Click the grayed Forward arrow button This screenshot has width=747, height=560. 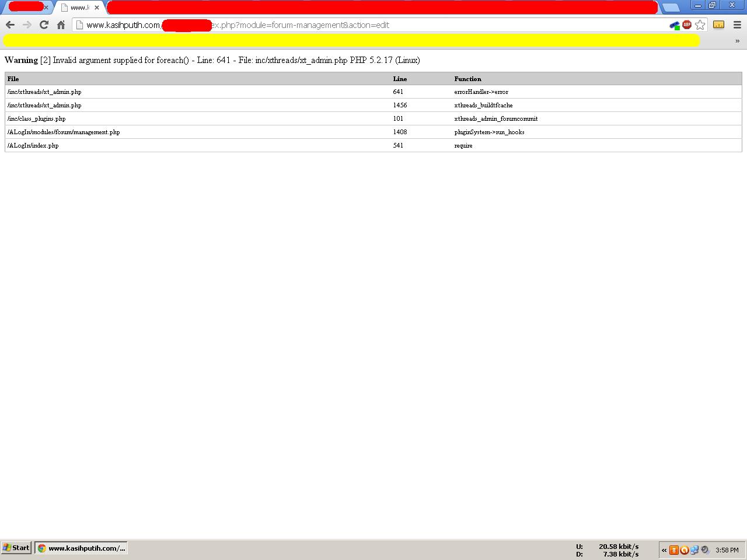[x=27, y=24]
